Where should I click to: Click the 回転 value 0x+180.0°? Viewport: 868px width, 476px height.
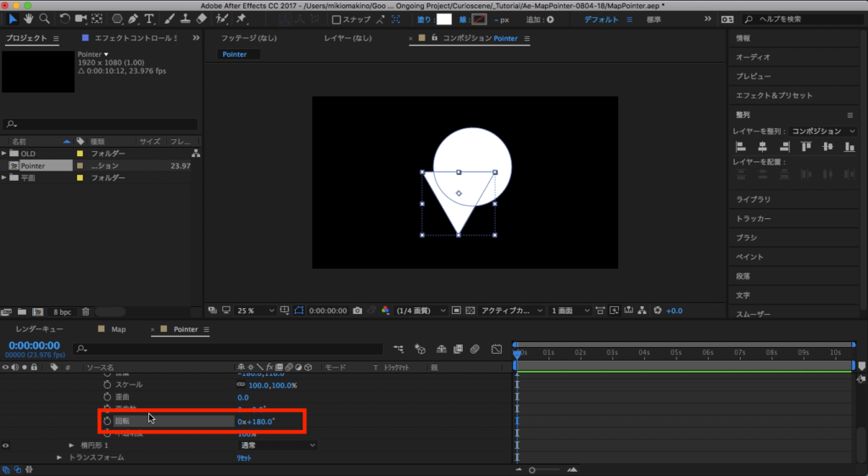click(x=256, y=421)
